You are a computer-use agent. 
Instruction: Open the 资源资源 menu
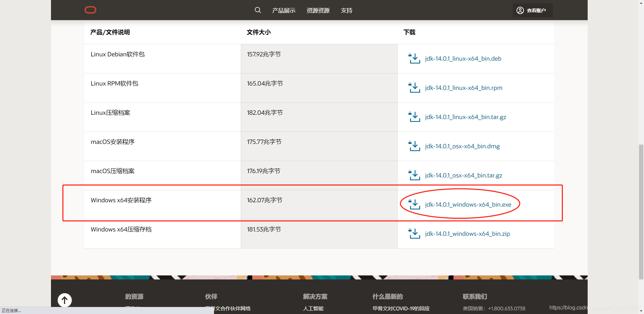318,10
